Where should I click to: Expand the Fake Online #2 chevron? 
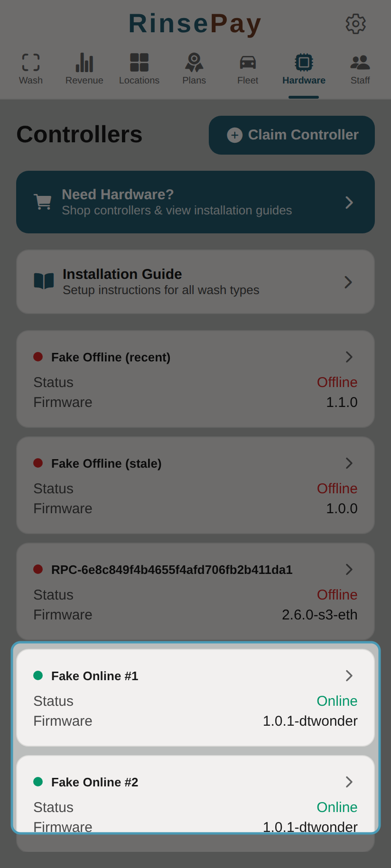(x=349, y=782)
